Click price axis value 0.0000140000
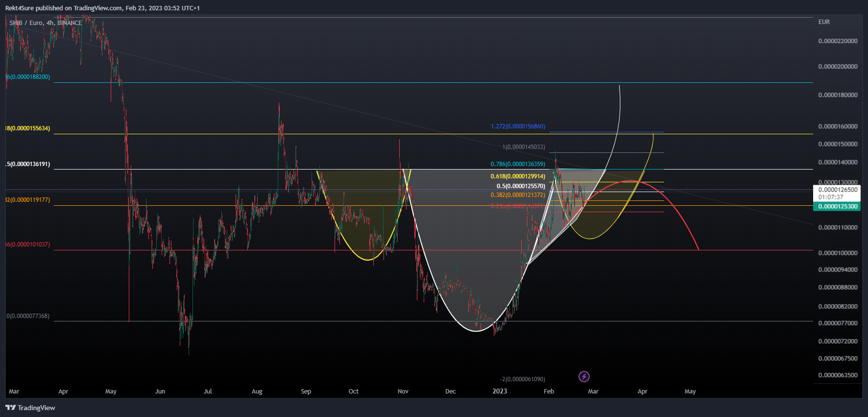 tap(838, 162)
